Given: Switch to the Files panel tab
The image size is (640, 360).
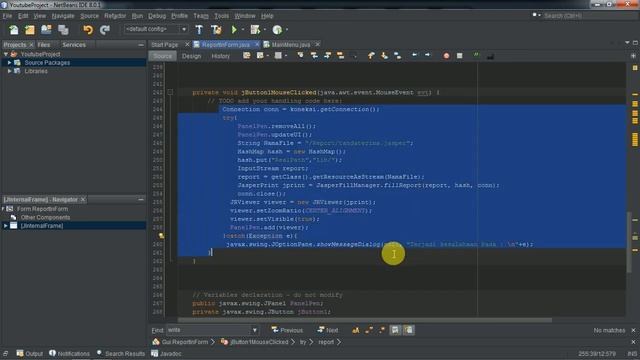Looking at the screenshot, I should pos(44,44).
